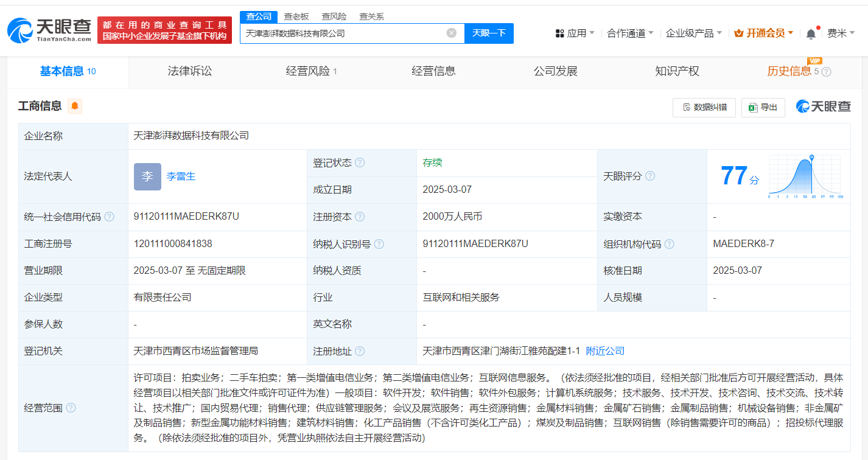Click the help icon next to 统一社会信用代码
The height and width of the screenshot is (460, 868).
coord(110,217)
